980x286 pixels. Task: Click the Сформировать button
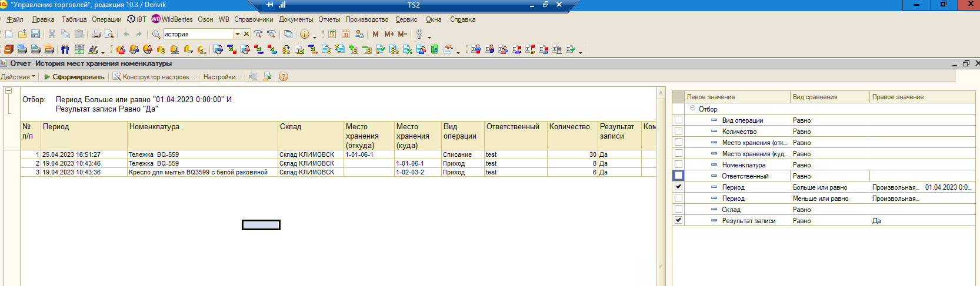point(75,77)
